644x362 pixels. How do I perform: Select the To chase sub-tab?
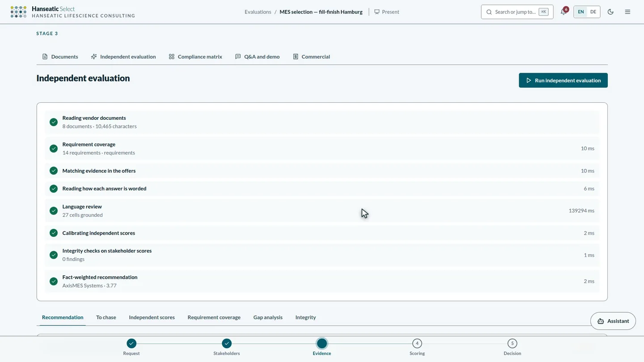[106, 317]
